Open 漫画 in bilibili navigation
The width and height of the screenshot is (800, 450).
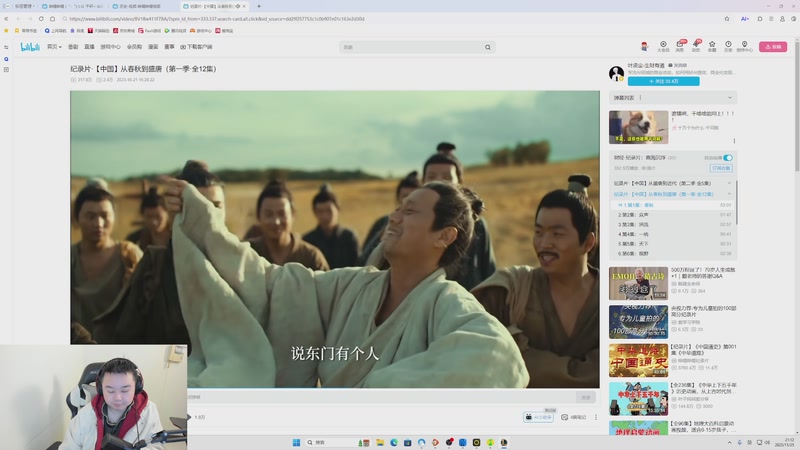[153, 47]
